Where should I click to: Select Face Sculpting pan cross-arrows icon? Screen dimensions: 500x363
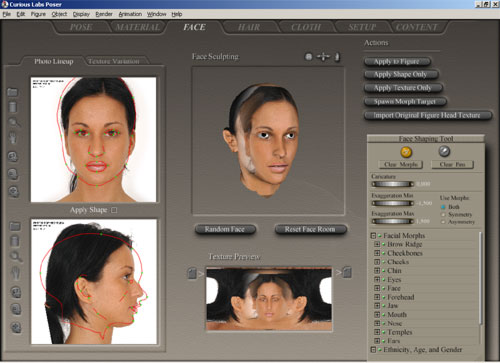(323, 57)
